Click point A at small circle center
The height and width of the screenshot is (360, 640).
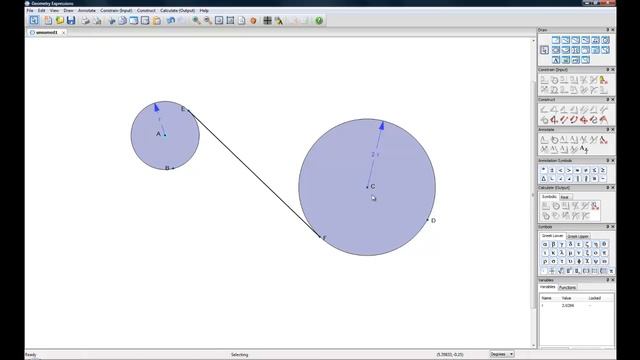pyautogui.click(x=165, y=135)
